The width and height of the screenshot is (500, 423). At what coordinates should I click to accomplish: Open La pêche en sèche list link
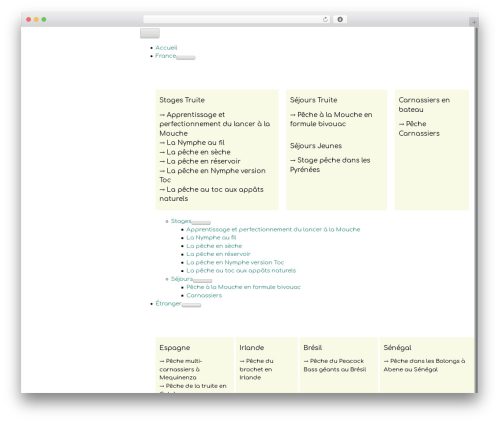click(214, 246)
